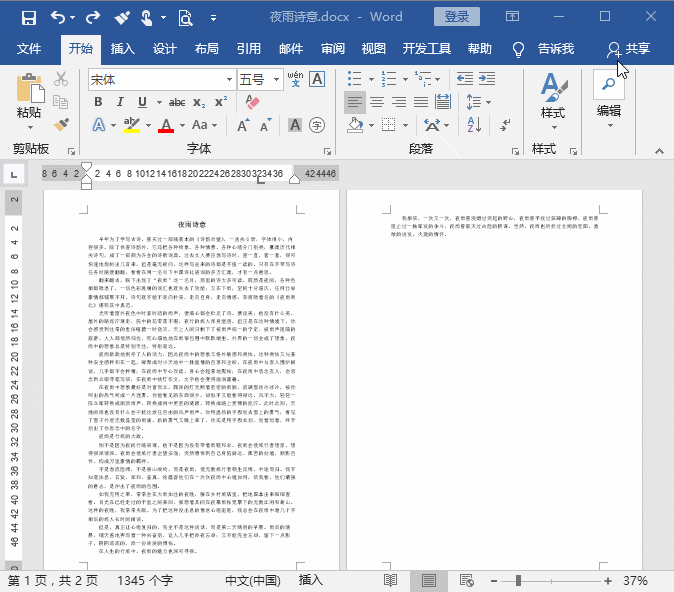
Task: Decrease paragraph indent
Action: [x=465, y=79]
